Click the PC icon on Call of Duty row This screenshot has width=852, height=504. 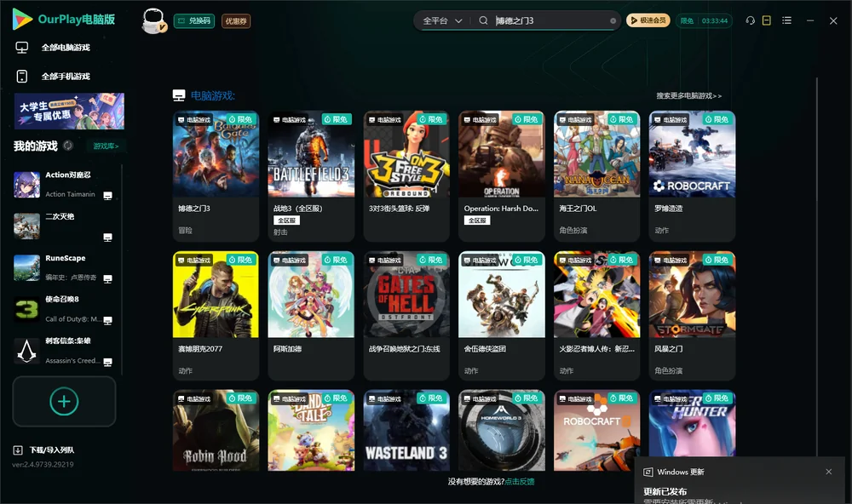[107, 320]
